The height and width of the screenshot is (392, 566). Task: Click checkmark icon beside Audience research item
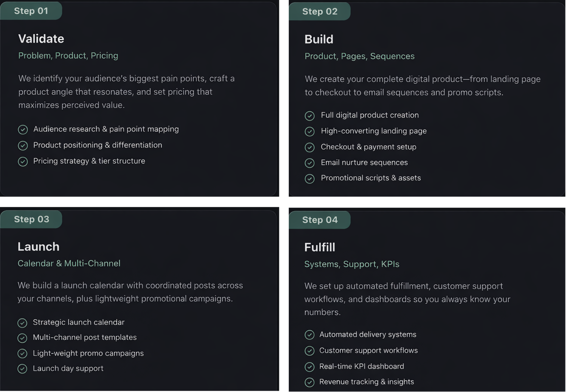[x=23, y=129]
